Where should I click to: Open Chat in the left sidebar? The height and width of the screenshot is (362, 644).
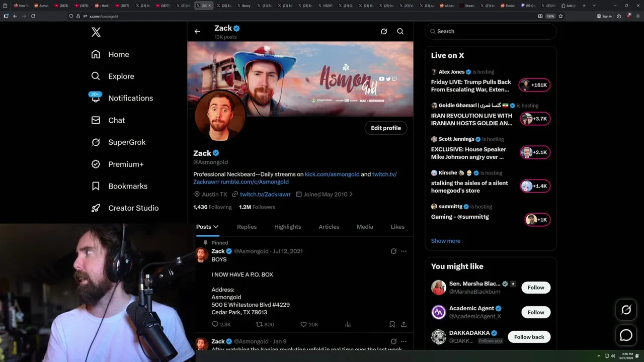point(108,120)
